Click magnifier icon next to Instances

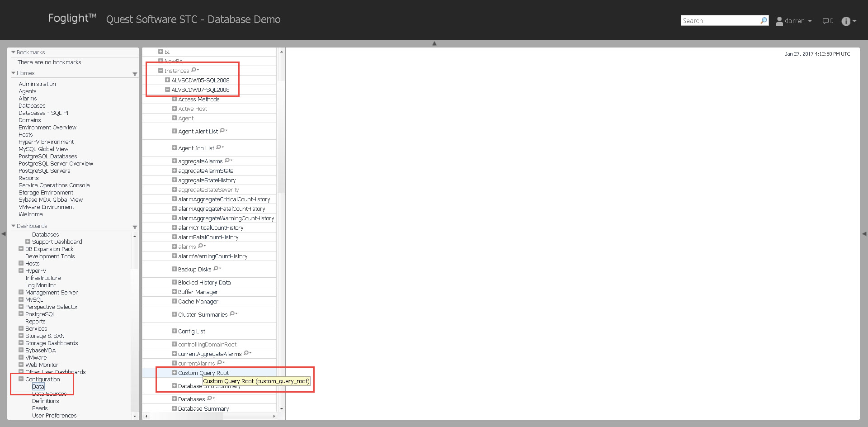[194, 70]
